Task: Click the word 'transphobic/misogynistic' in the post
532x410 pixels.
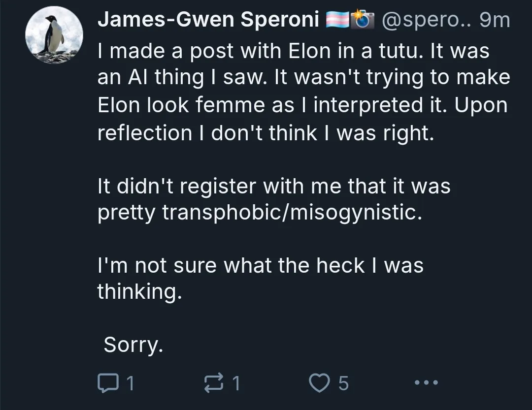Action: tap(292, 213)
